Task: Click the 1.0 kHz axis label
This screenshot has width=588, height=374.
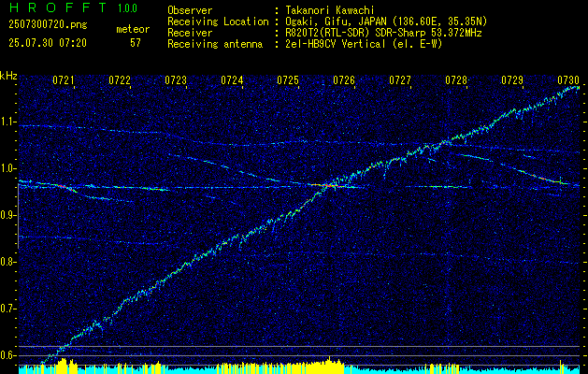Action: tap(8, 169)
